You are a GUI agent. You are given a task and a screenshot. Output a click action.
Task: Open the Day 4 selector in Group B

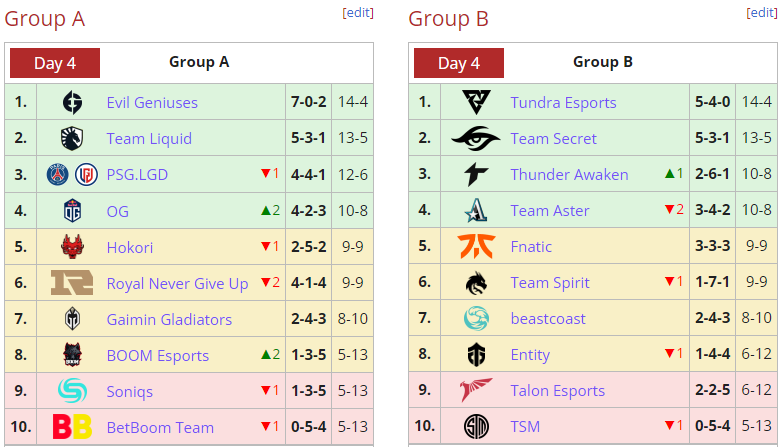pyautogui.click(x=459, y=63)
